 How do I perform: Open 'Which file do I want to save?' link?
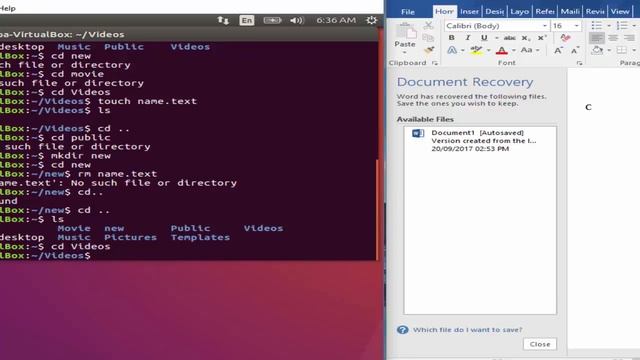pos(467,330)
